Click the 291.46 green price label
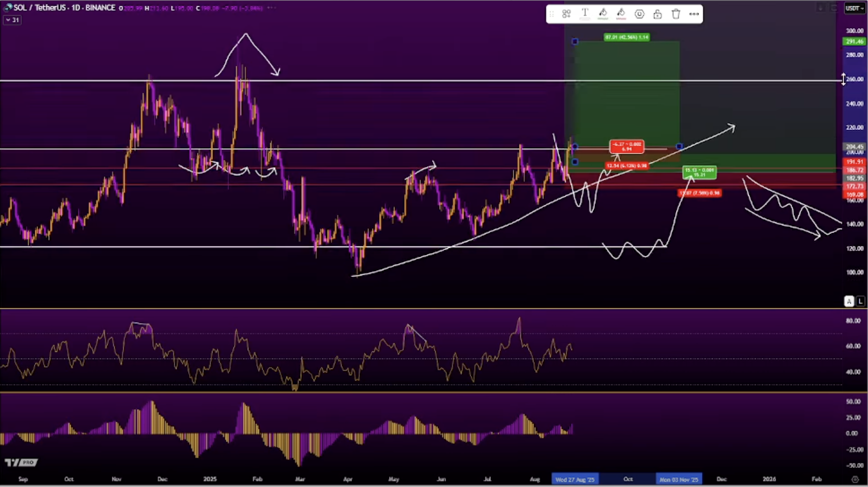 (854, 42)
